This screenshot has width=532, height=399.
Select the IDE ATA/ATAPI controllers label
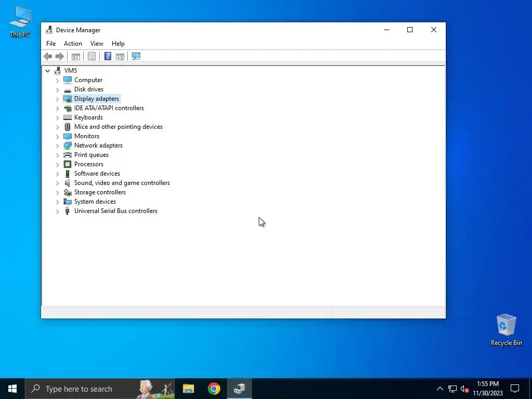[x=109, y=108]
